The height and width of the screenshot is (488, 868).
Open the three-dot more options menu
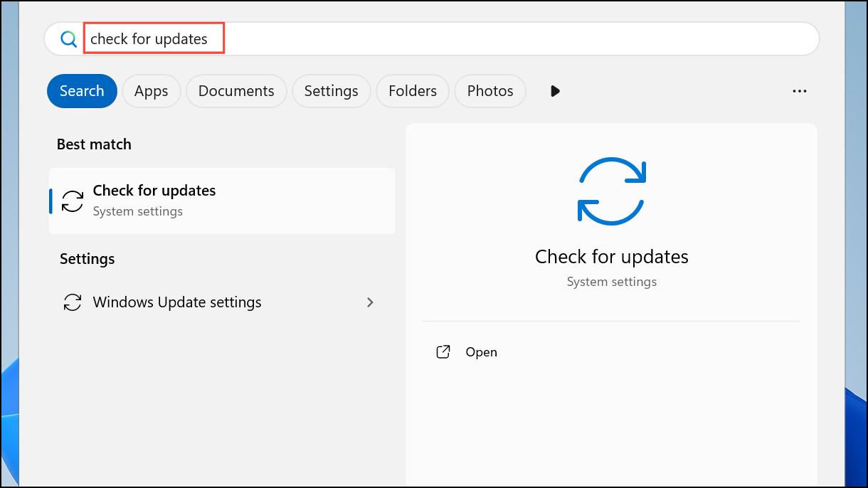(800, 91)
